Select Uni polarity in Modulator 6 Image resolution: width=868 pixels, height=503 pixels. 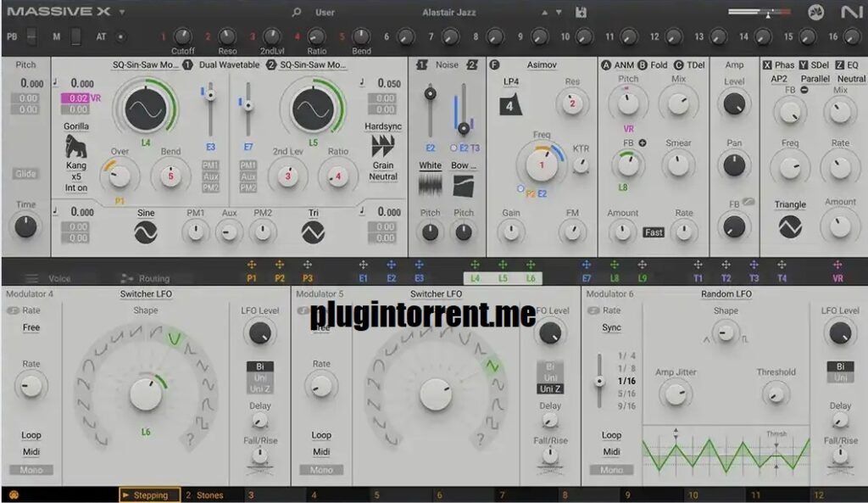(x=840, y=377)
